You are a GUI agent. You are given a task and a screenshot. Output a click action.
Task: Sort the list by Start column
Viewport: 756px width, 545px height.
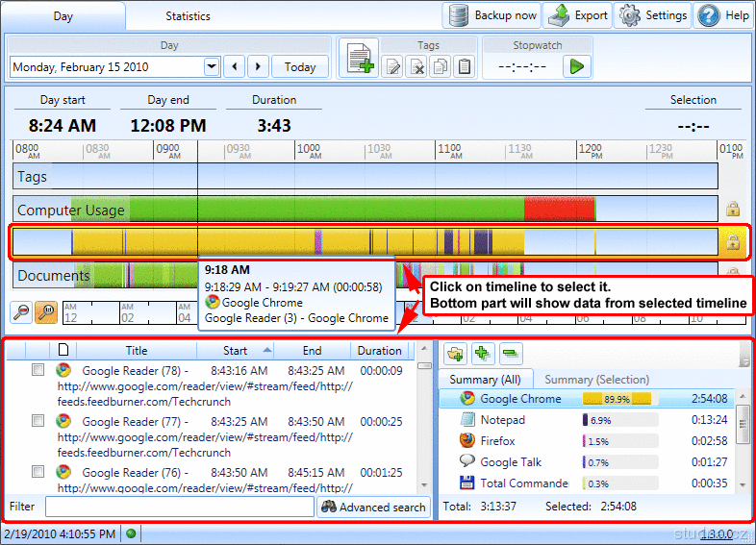(236, 351)
